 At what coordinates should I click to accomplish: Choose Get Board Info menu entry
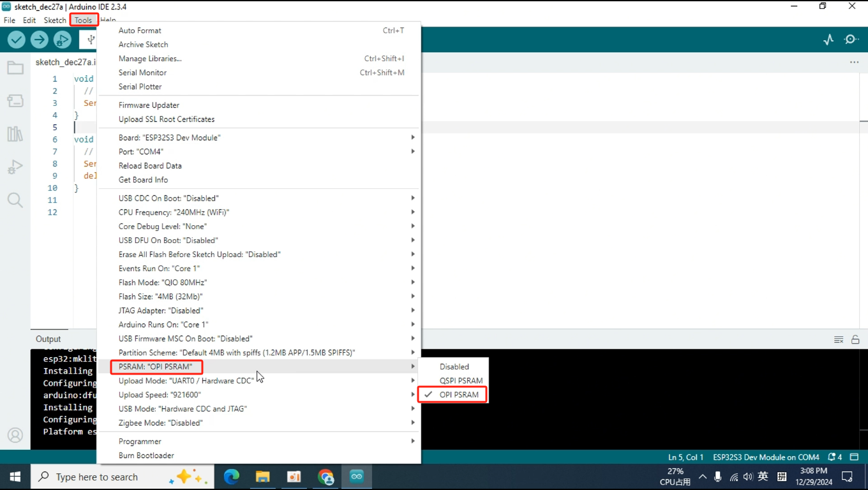tap(258, 180)
